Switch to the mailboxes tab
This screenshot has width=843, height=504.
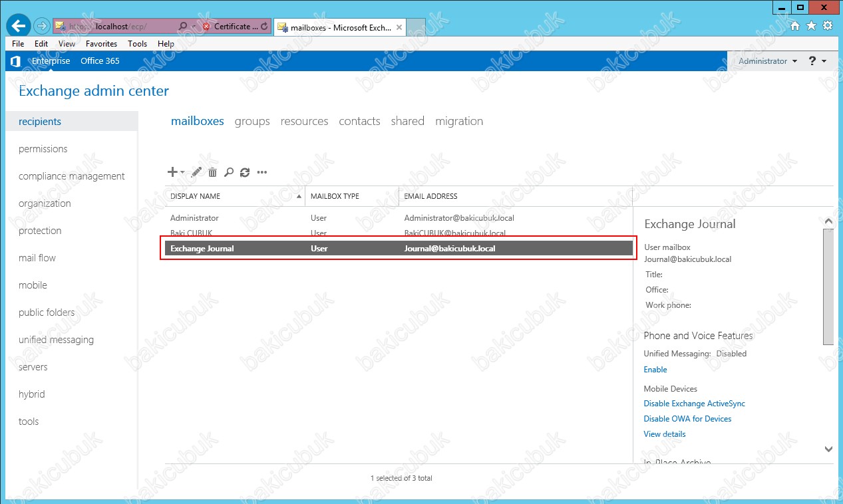pos(198,121)
